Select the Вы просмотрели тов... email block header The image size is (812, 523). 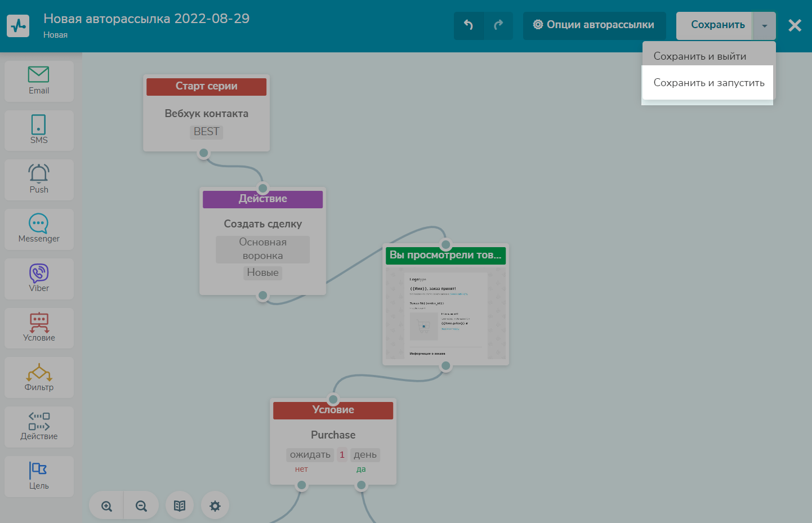tap(445, 256)
